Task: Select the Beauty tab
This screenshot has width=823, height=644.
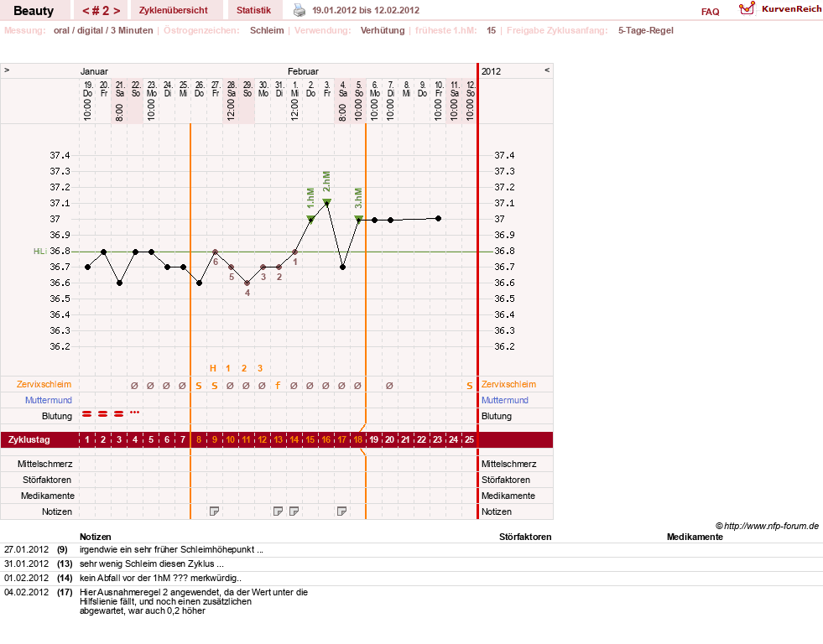Action: click(34, 11)
